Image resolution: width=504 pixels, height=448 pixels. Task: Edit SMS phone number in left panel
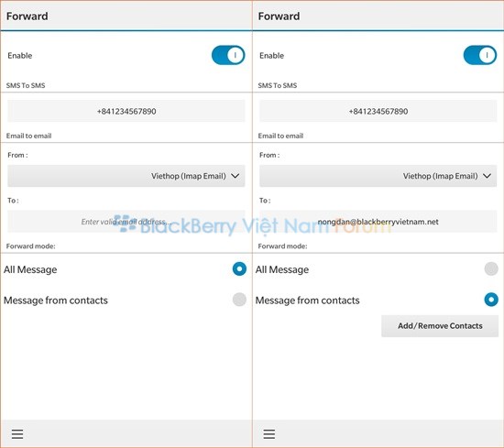coord(126,111)
